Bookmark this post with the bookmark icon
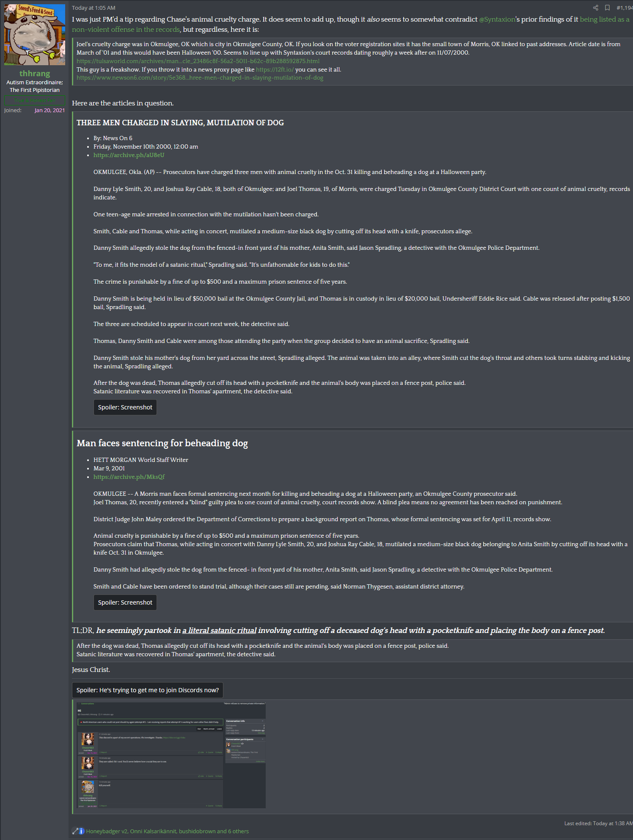Screen dimensions: 633x840 click(x=607, y=8)
